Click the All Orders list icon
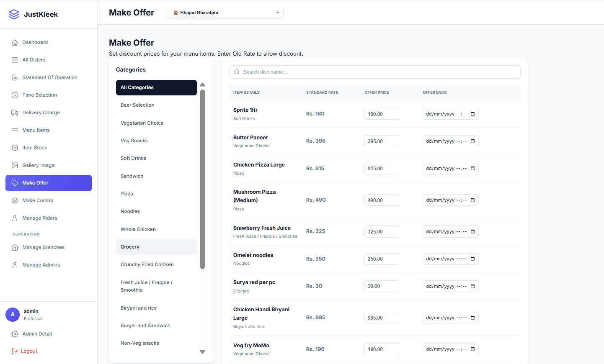Screen dimensions: 604x364 15,60
